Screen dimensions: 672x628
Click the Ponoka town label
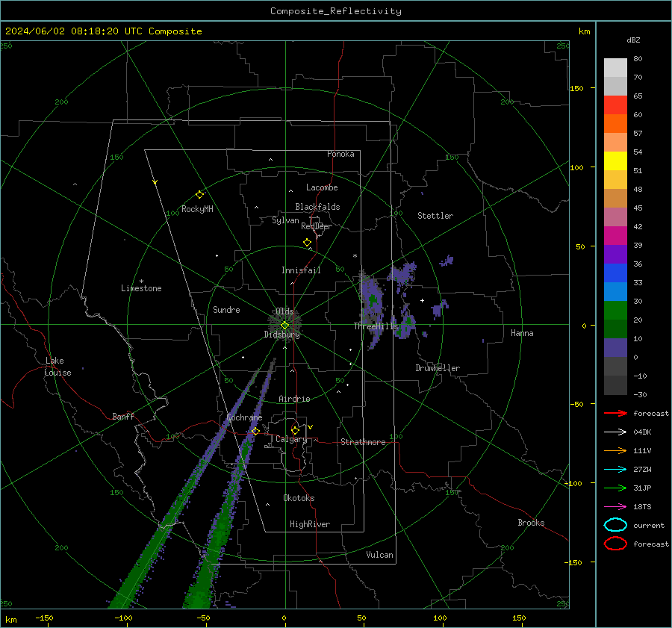point(340,154)
